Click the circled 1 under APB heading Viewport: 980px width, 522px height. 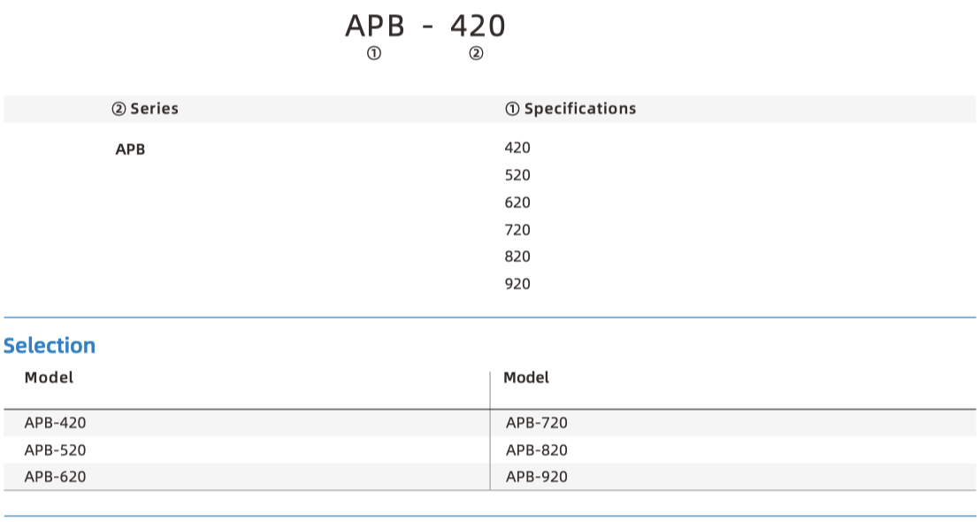pos(374,54)
